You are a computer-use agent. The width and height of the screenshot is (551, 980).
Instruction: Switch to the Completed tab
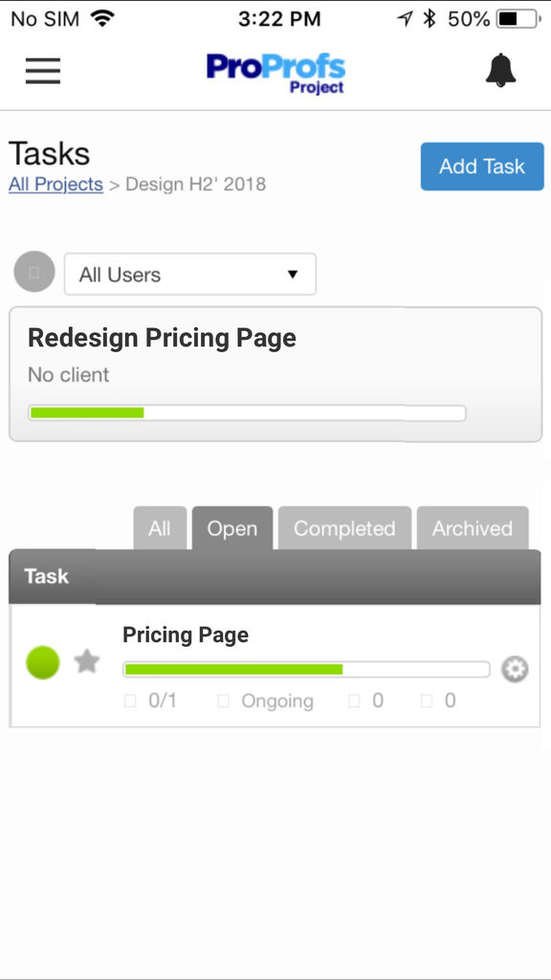click(344, 528)
